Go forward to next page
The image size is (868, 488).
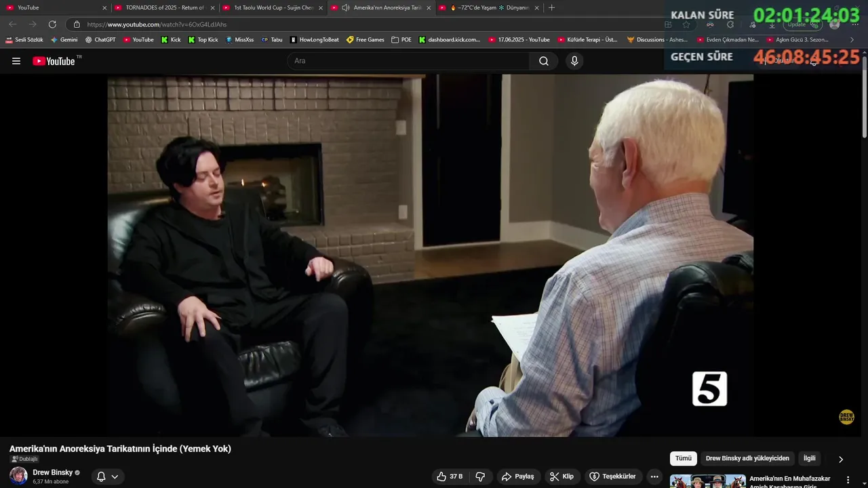click(33, 24)
